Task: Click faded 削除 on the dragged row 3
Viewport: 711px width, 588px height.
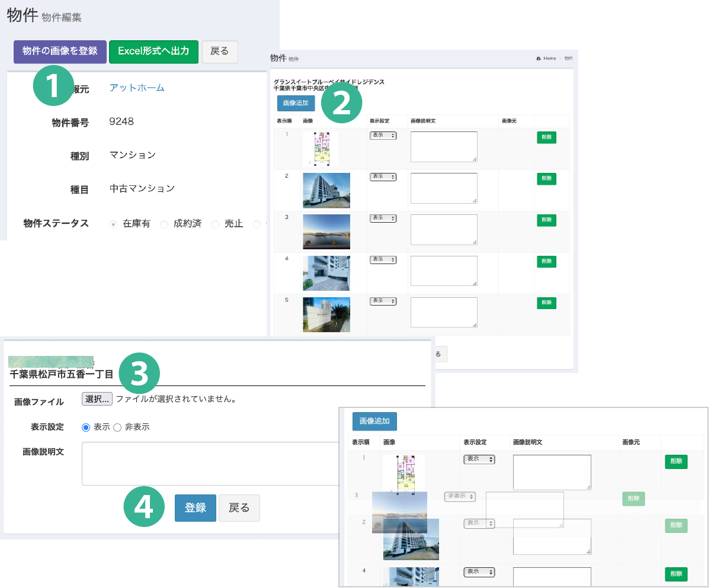Action: click(633, 499)
